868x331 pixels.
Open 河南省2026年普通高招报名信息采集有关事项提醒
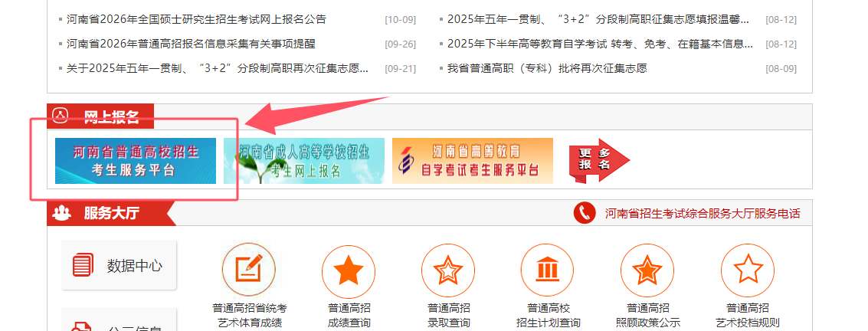(x=191, y=44)
